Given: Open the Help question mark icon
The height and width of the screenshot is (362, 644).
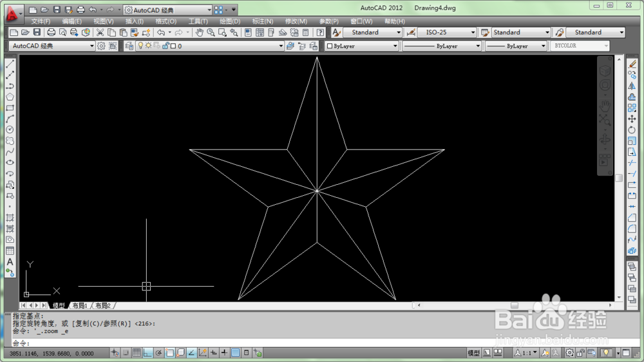Looking at the screenshot, I should pos(320,32).
